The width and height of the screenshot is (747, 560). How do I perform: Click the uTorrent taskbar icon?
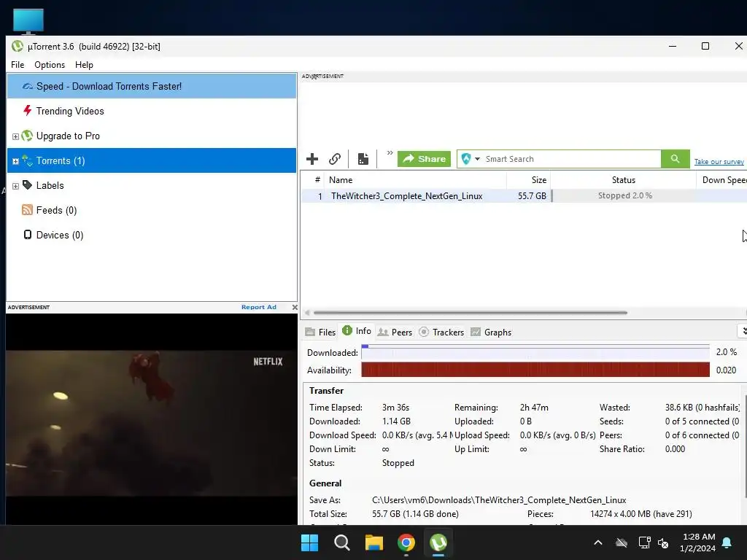coord(438,542)
